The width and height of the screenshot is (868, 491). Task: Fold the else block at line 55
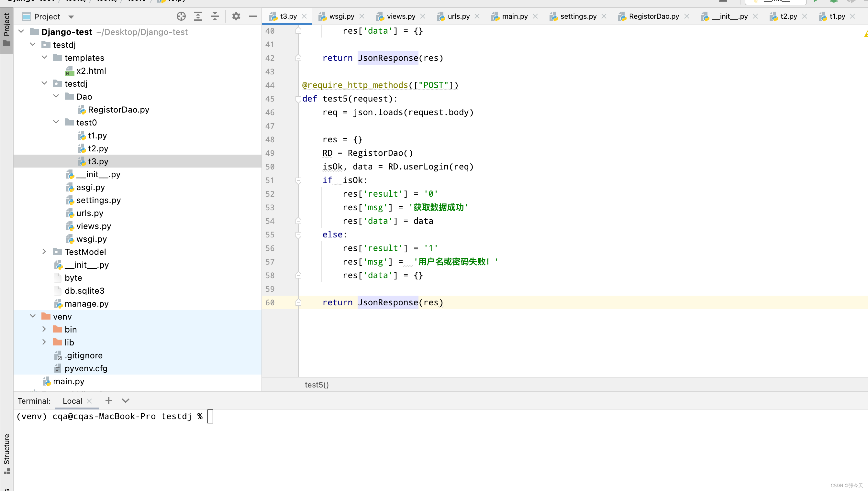[x=298, y=235]
